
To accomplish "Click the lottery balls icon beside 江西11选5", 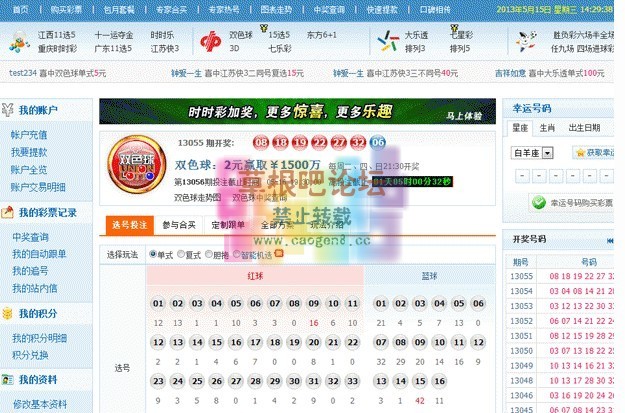I will (x=19, y=42).
